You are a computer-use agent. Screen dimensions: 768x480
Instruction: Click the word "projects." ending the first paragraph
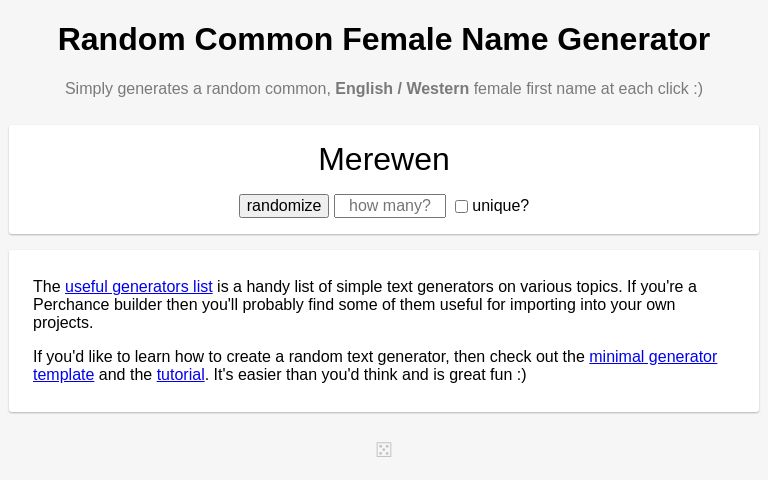63,323
